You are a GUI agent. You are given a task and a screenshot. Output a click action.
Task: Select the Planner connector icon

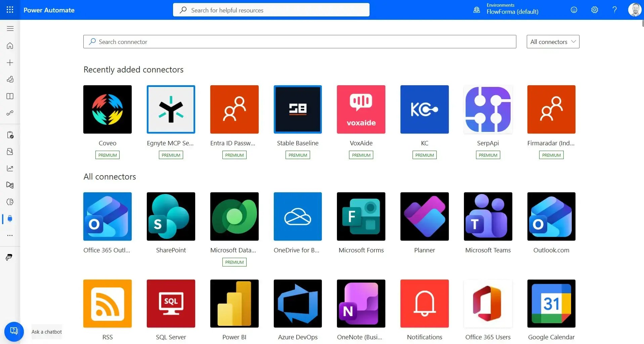pyautogui.click(x=425, y=216)
